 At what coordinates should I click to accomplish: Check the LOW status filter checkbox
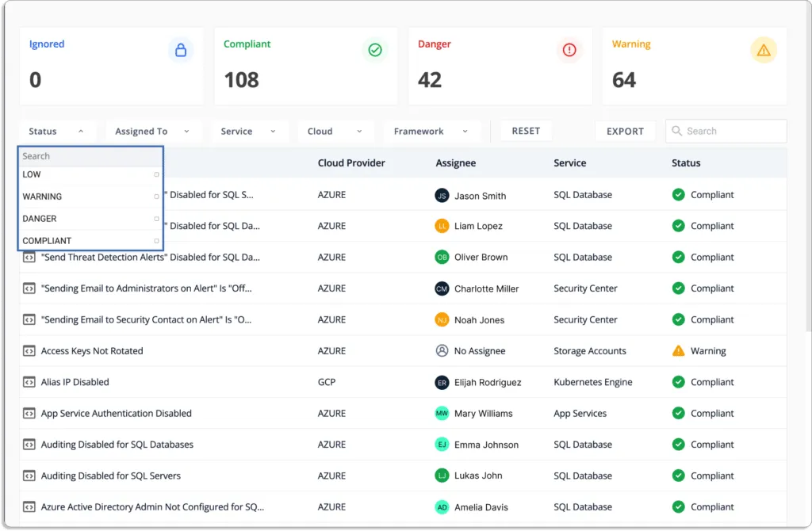coord(156,174)
